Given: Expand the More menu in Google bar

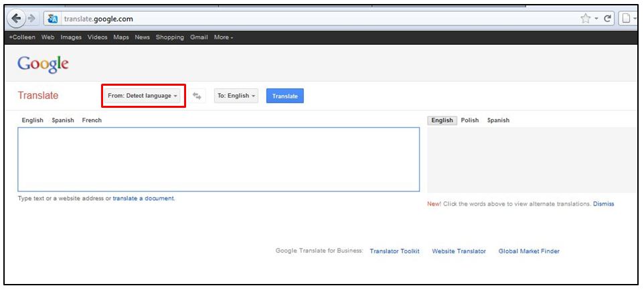Looking at the screenshot, I should coord(224,38).
